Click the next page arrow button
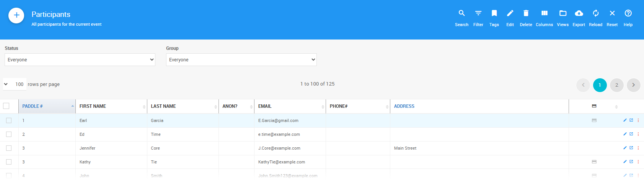The width and height of the screenshot is (644, 183). [x=633, y=85]
